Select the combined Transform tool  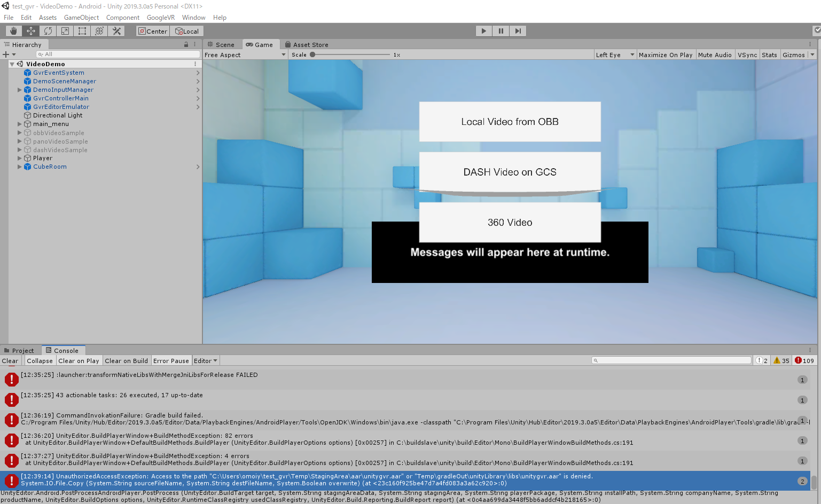(99, 31)
